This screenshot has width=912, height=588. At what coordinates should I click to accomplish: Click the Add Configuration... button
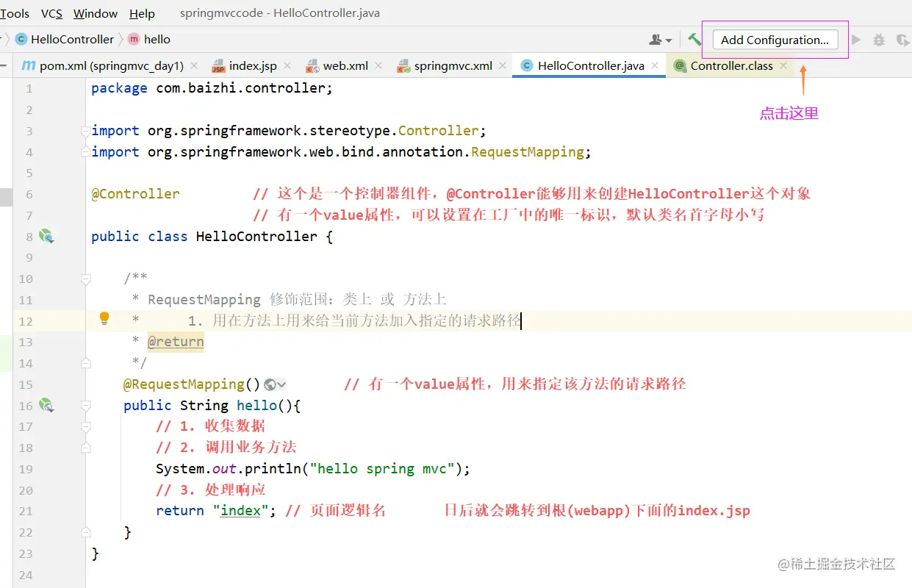[x=775, y=40]
